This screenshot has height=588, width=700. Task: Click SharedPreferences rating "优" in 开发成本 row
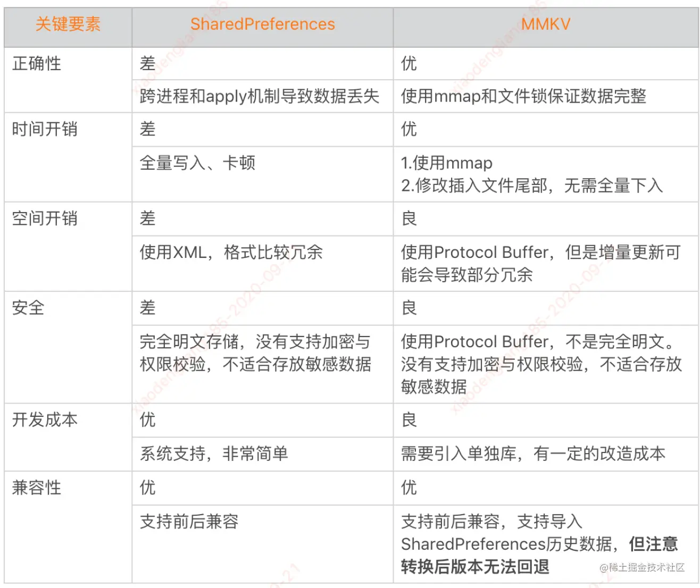tap(263, 420)
